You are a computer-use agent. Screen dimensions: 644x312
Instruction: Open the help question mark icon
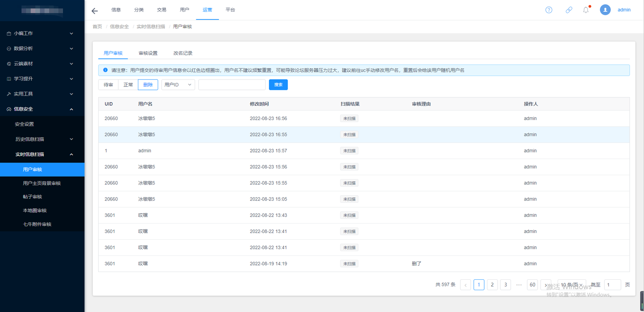pos(549,10)
